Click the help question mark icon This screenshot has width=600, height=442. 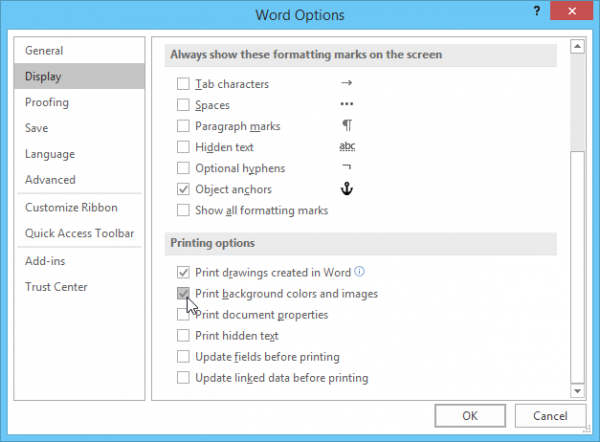[537, 11]
